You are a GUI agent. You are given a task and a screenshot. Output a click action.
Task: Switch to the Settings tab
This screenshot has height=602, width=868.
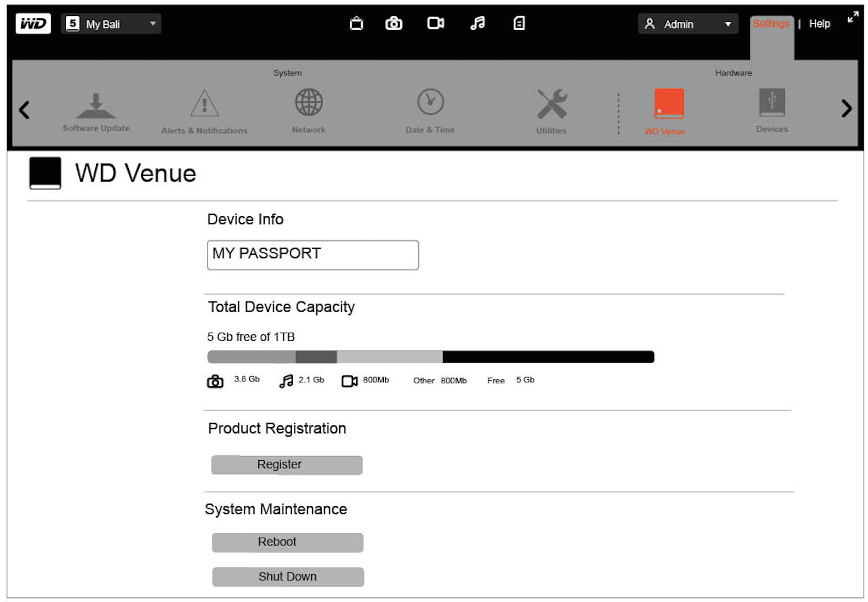(771, 24)
